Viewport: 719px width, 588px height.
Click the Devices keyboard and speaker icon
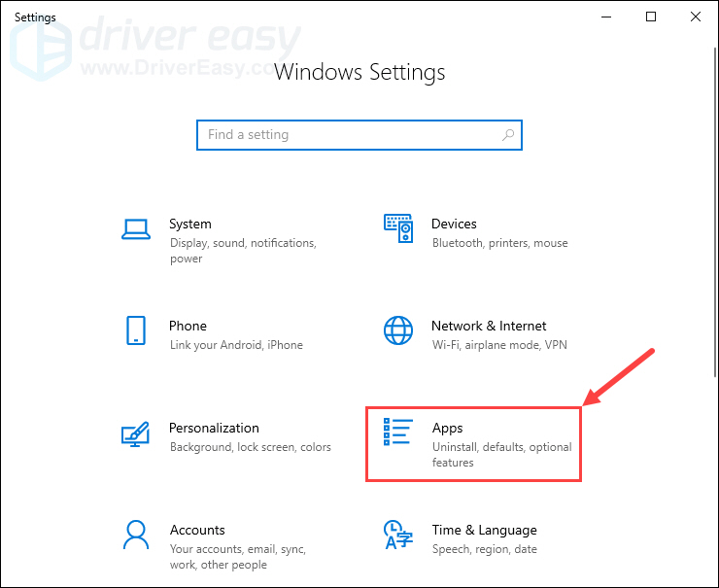[398, 229]
